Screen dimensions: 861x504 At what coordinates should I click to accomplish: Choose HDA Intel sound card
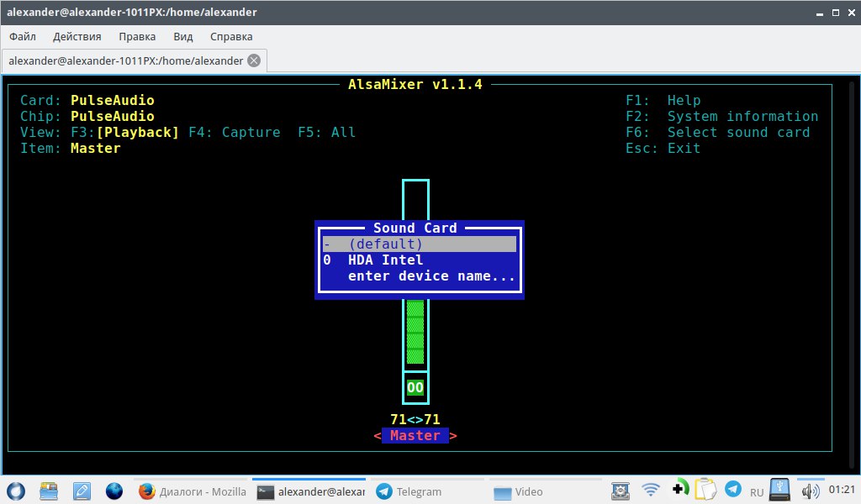coord(385,260)
